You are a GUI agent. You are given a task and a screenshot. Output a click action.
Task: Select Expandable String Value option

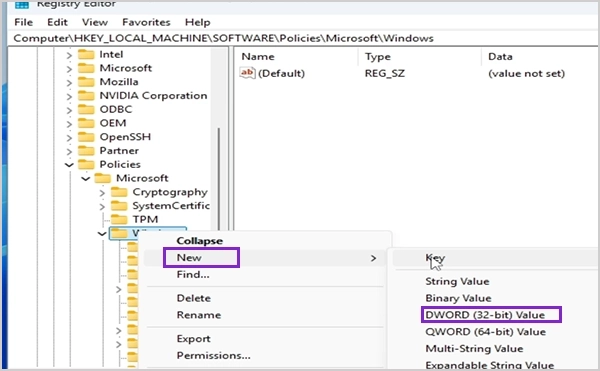489,365
